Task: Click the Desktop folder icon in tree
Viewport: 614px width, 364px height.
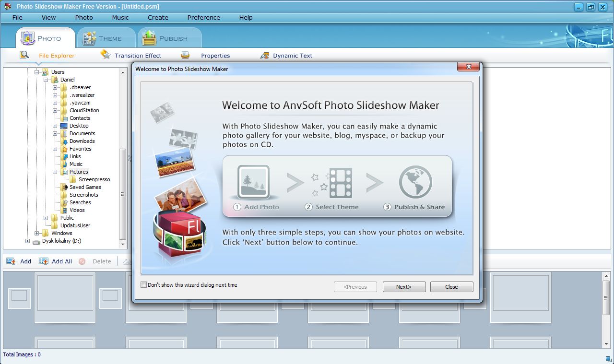Action: (x=64, y=126)
